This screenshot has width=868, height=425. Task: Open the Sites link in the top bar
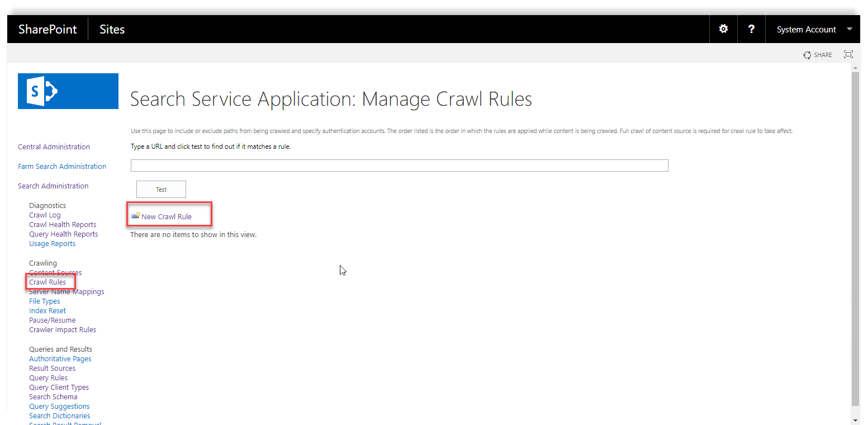coord(112,30)
